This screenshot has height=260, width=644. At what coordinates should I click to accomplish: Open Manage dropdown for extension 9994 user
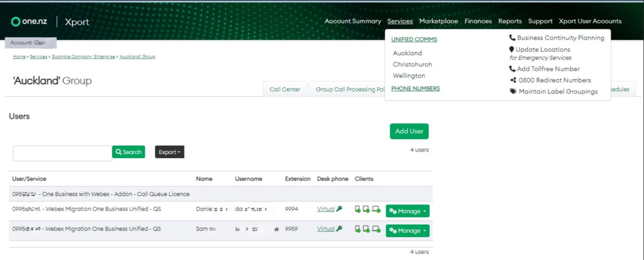click(x=408, y=211)
